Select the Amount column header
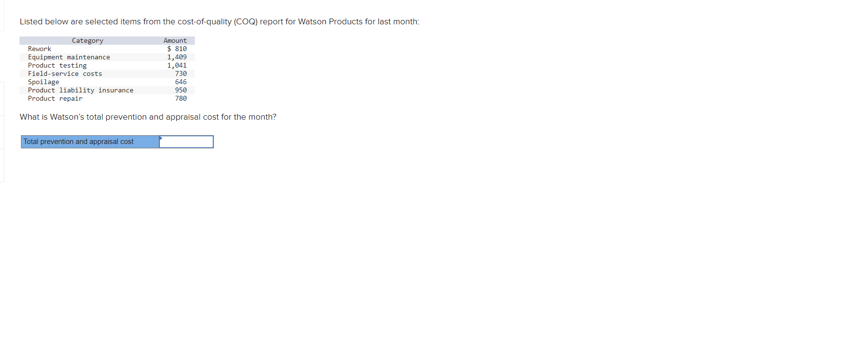The height and width of the screenshot is (359, 868). [x=174, y=40]
